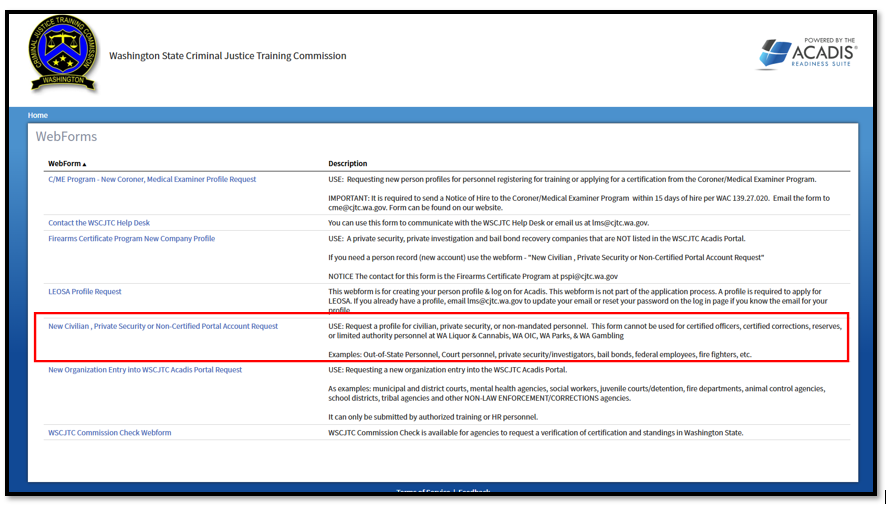
Task: Click the Washington State Criminal Justice Training Commission title
Action: coord(228,56)
